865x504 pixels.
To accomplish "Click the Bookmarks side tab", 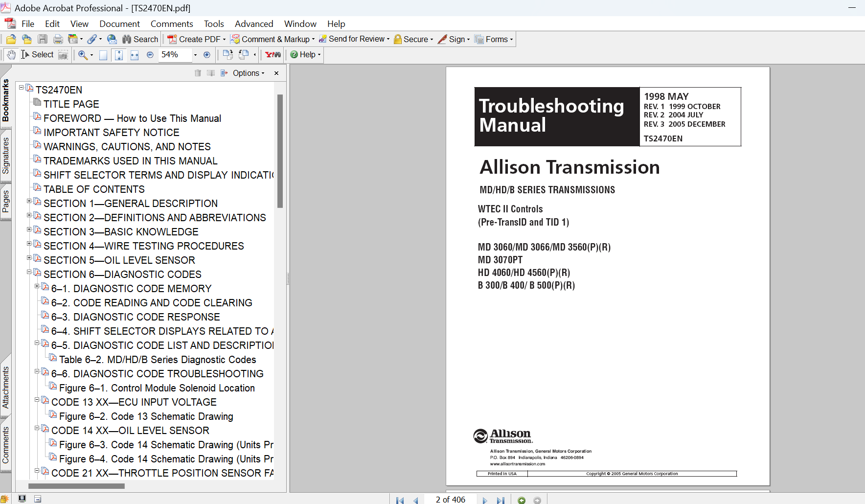I will point(6,100).
